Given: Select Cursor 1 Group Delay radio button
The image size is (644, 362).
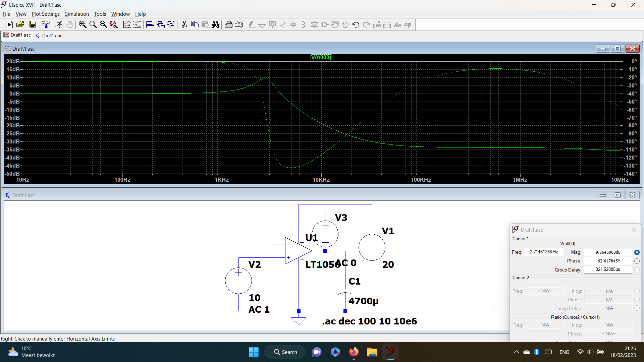Looking at the screenshot, I should point(637,269).
